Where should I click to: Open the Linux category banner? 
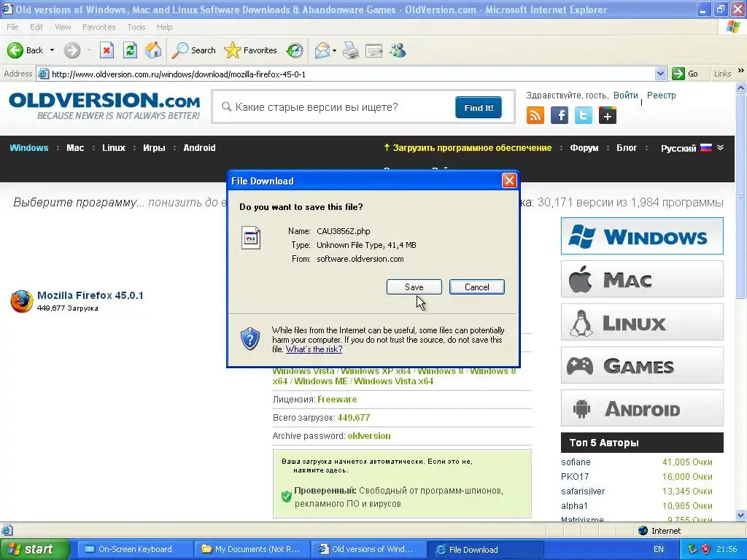[642, 322]
